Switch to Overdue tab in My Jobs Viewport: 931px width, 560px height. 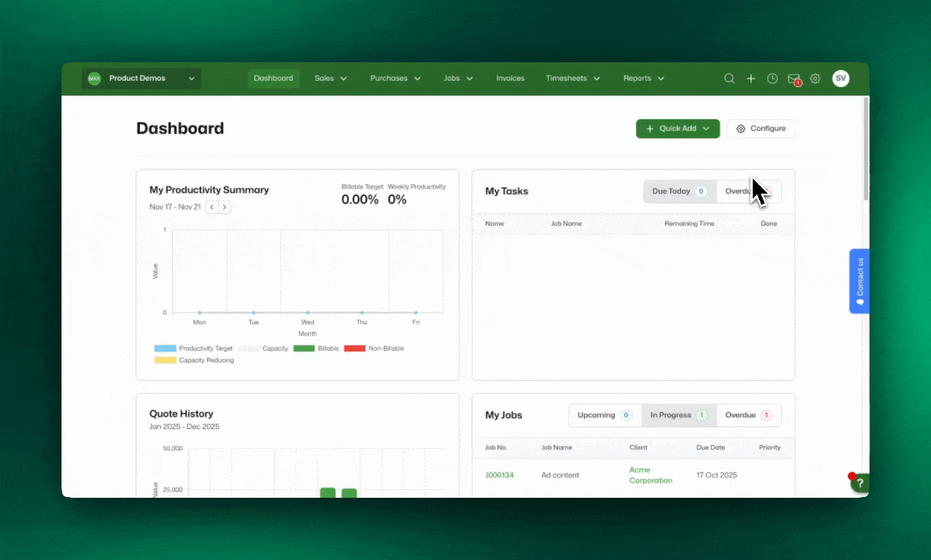pyautogui.click(x=748, y=415)
